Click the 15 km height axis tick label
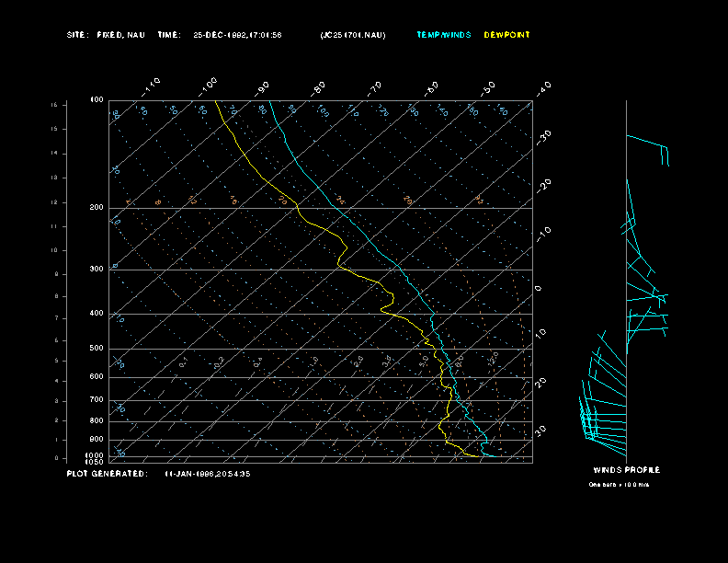728x563 pixels. coord(54,105)
